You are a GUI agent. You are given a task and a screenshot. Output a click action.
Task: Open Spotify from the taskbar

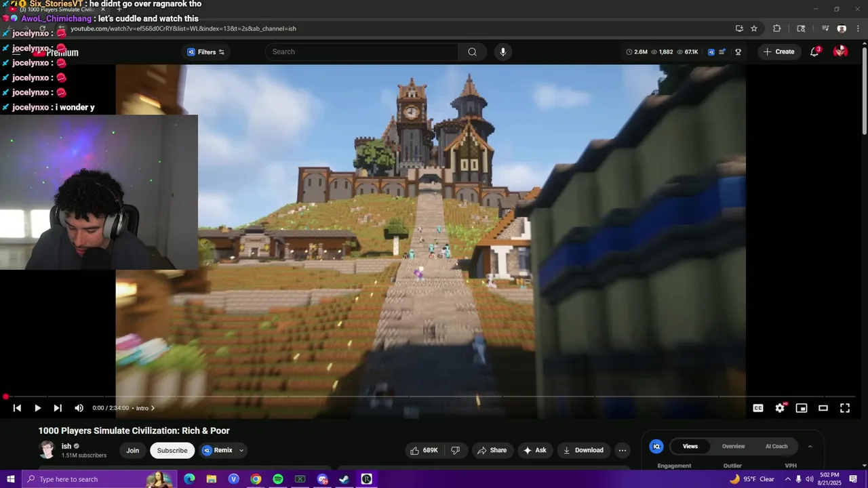[x=278, y=479]
